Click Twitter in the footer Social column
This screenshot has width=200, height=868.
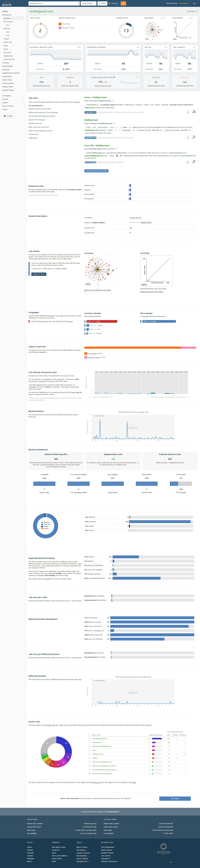30,847
